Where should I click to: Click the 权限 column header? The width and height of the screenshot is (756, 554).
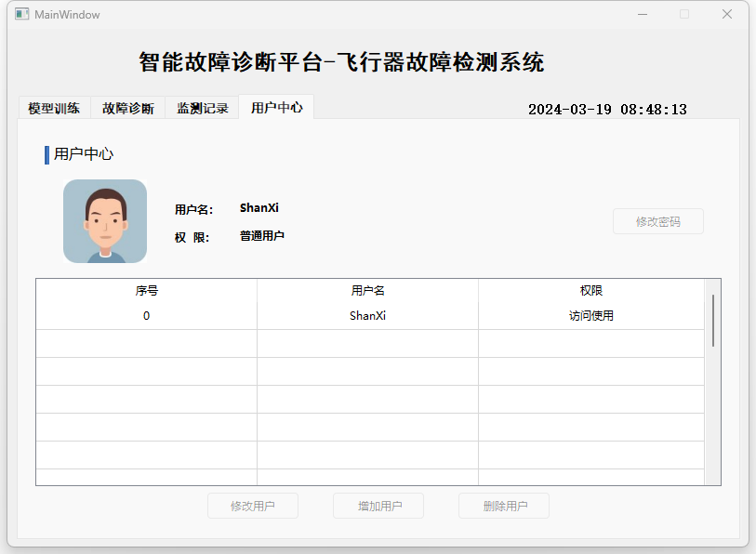[591, 291]
